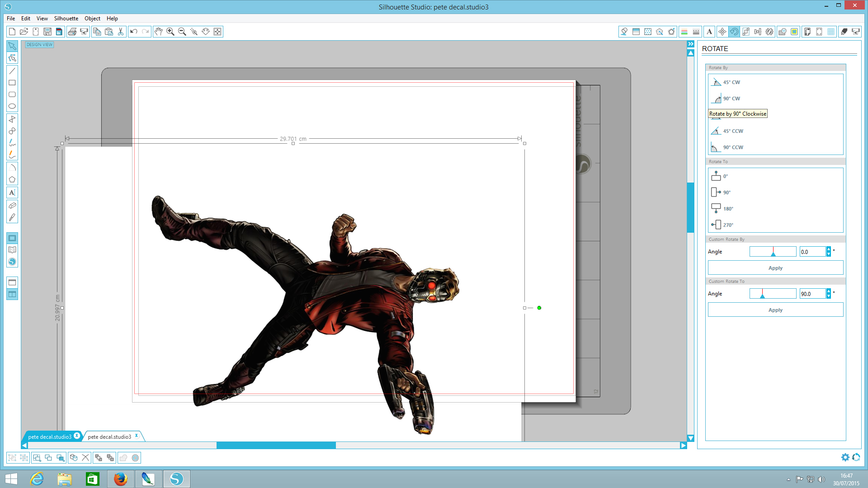Close the active pete decal.studio3 tab
The height and width of the screenshot is (488, 868).
(x=77, y=436)
